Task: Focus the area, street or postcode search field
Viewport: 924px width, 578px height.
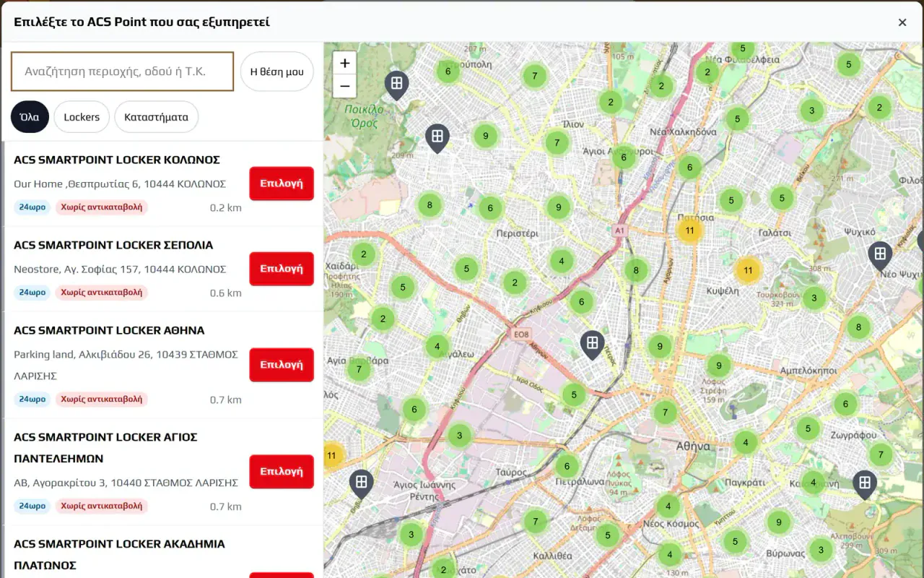Action: pyautogui.click(x=122, y=72)
